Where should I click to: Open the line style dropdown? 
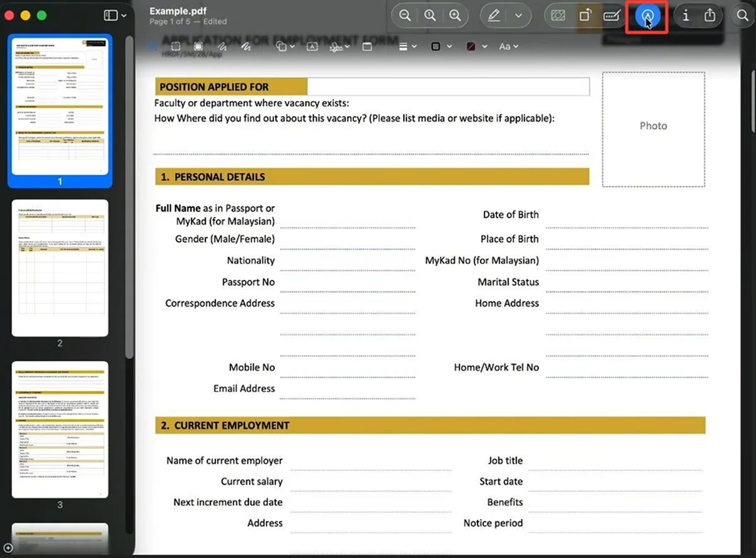[x=408, y=46]
